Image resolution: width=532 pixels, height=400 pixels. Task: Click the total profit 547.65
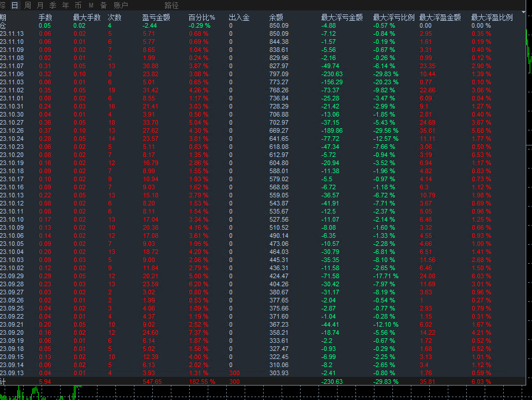152,382
